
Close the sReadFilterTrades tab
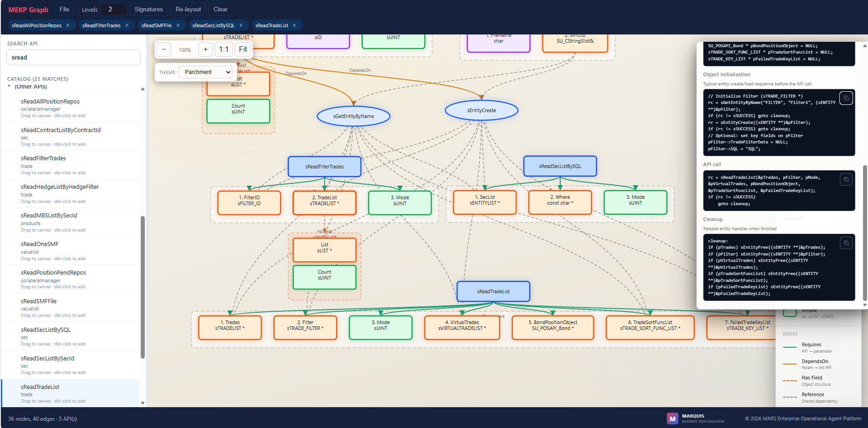pyautogui.click(x=127, y=25)
